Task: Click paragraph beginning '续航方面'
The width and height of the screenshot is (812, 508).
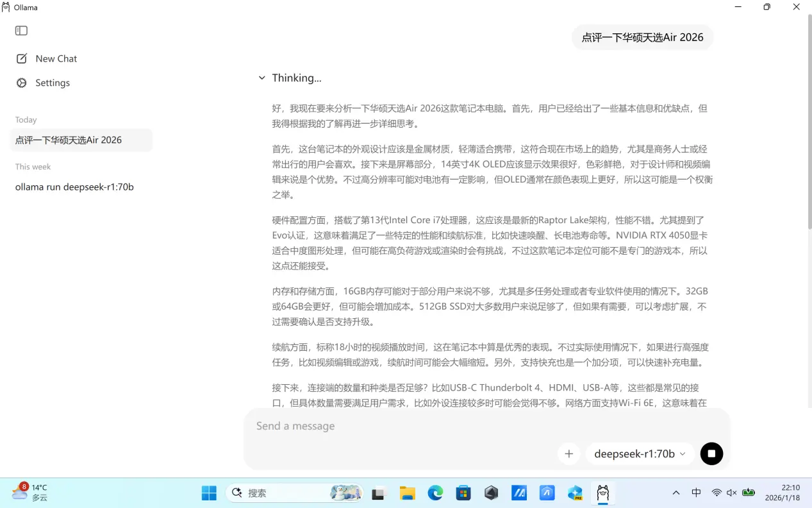Action: point(491,355)
